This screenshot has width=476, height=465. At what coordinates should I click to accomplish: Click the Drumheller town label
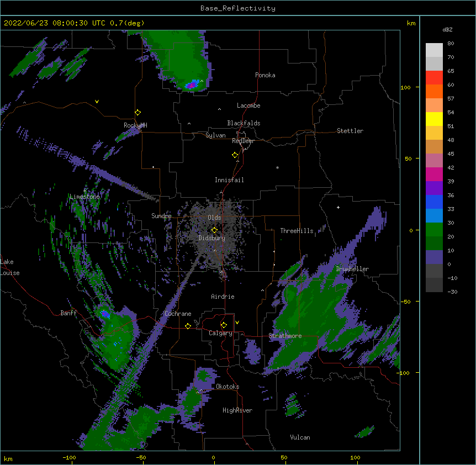coord(352,269)
